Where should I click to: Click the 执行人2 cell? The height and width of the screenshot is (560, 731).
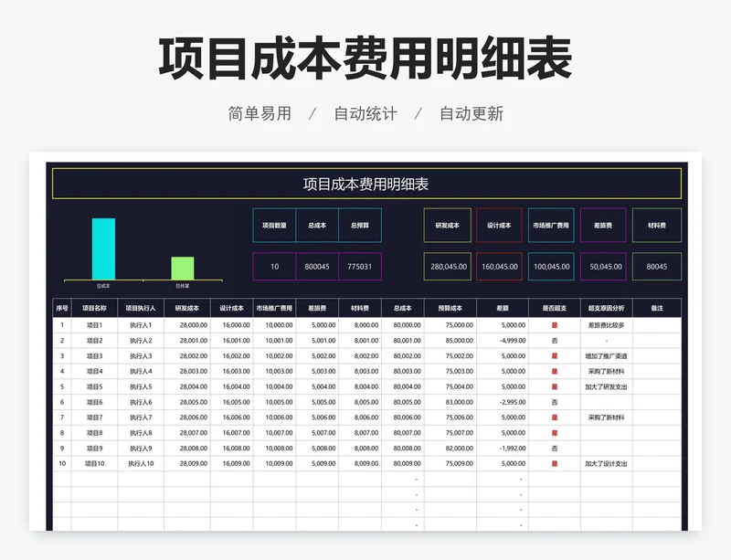[141, 341]
